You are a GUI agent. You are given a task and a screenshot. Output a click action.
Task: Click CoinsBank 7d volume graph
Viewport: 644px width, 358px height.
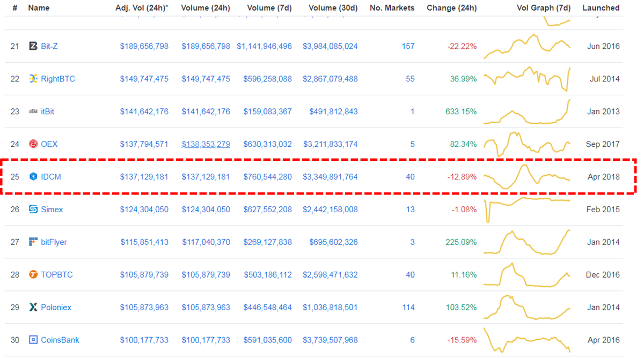pos(527,340)
